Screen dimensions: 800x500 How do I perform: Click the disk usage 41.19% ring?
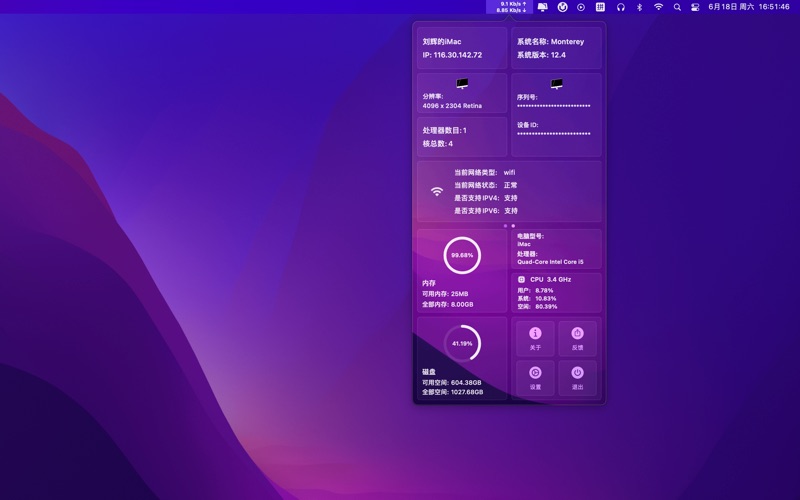(x=462, y=343)
